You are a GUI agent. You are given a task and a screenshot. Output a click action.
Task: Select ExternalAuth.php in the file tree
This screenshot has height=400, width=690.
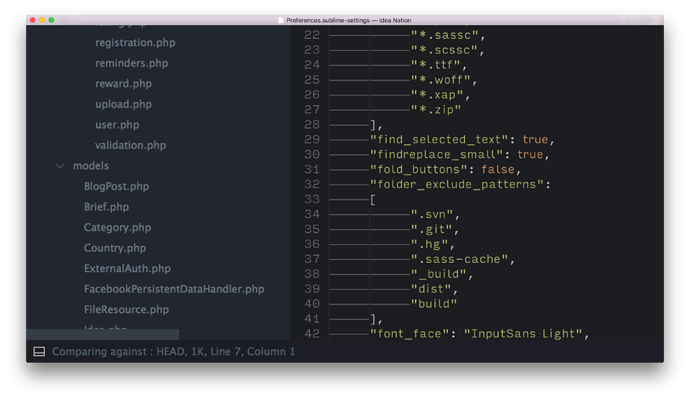(x=127, y=269)
